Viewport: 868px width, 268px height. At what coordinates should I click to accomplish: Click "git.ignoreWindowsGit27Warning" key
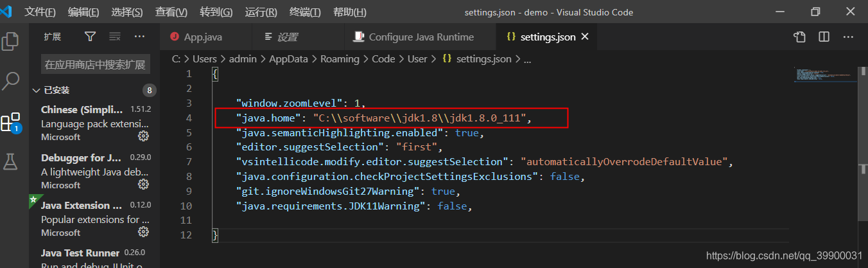tap(328, 192)
